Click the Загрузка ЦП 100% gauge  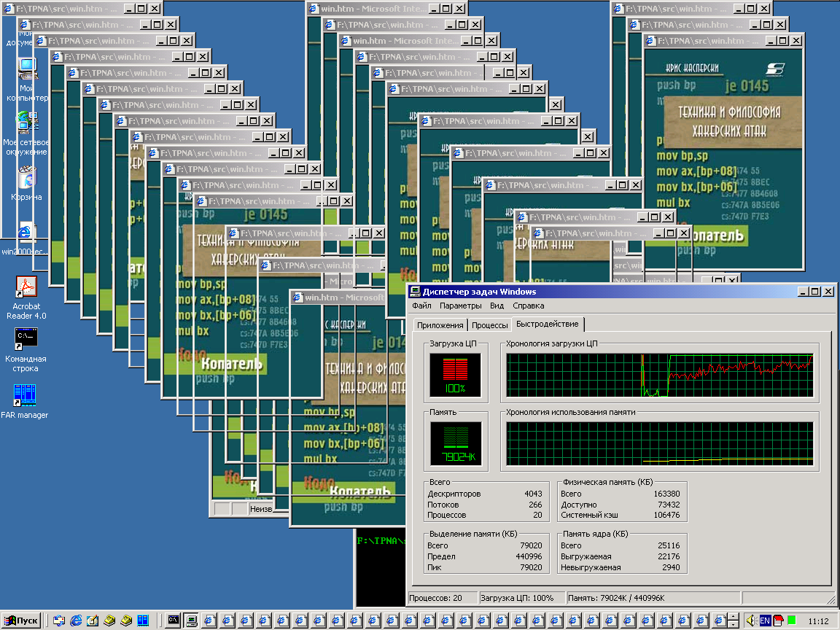click(455, 374)
